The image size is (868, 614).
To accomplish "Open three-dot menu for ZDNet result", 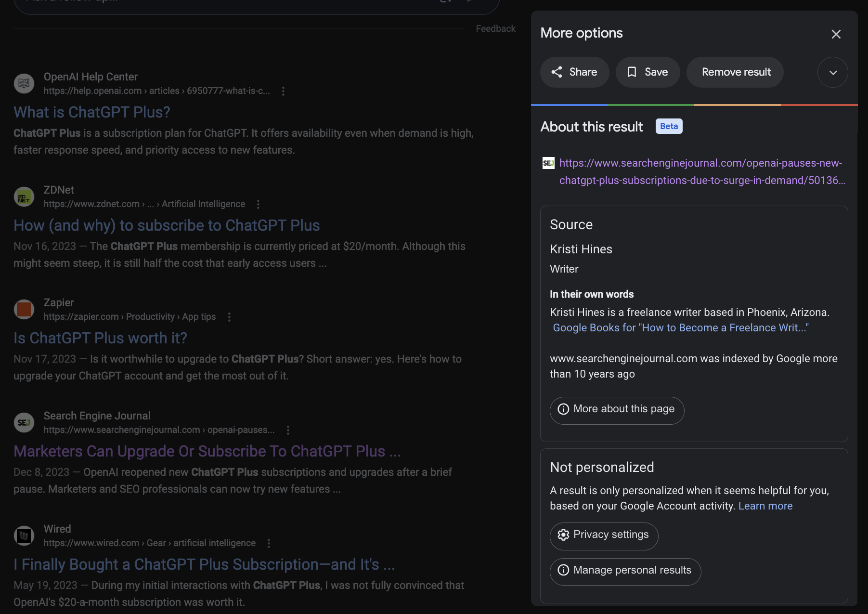I will (x=259, y=204).
